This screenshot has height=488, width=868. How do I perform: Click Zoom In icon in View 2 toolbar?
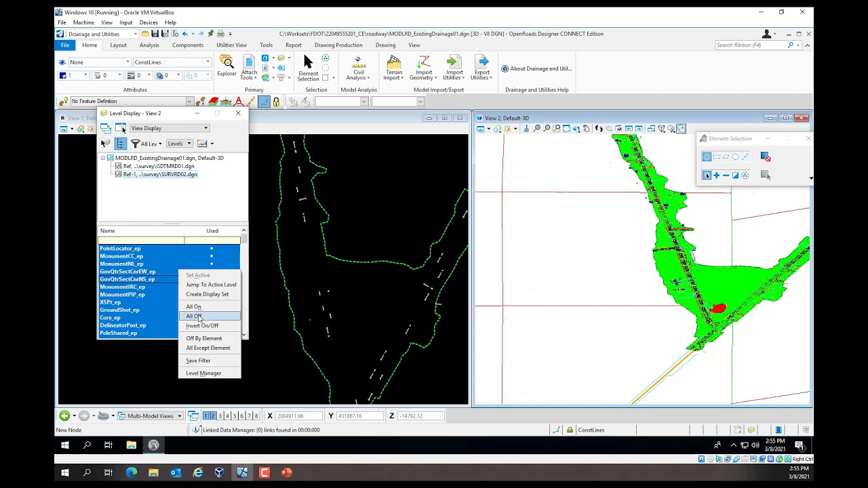(537, 129)
